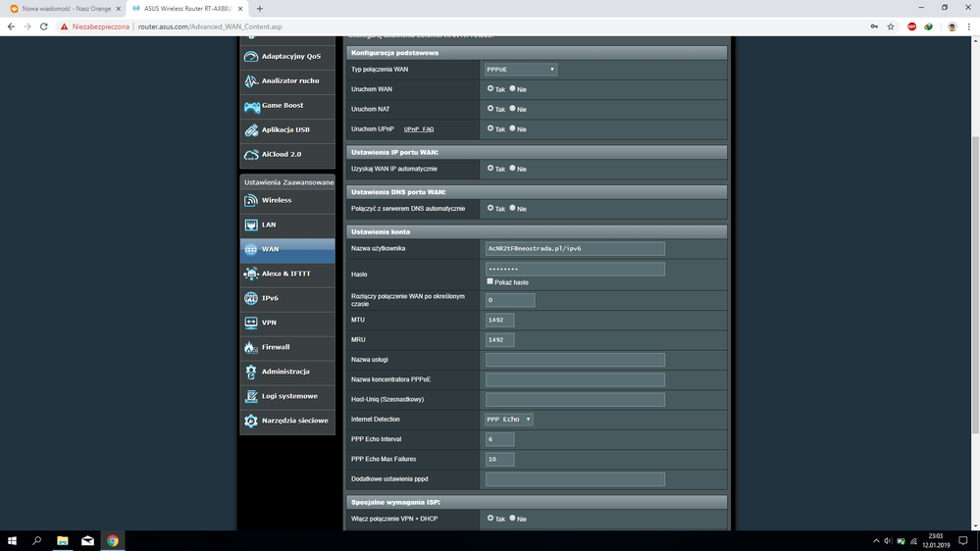This screenshot has height=551, width=980.
Task: Open Wireless settings icon
Action: tap(251, 200)
